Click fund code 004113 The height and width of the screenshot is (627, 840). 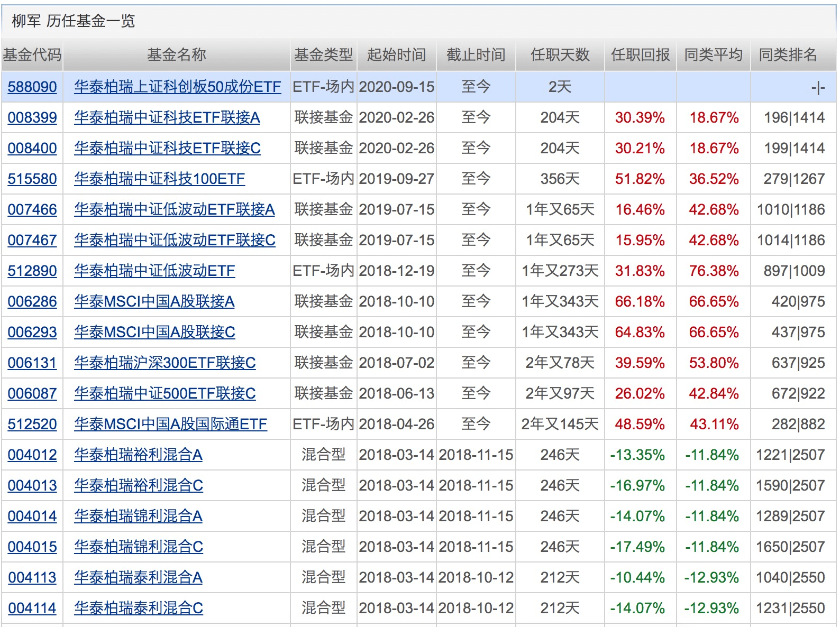(x=32, y=577)
